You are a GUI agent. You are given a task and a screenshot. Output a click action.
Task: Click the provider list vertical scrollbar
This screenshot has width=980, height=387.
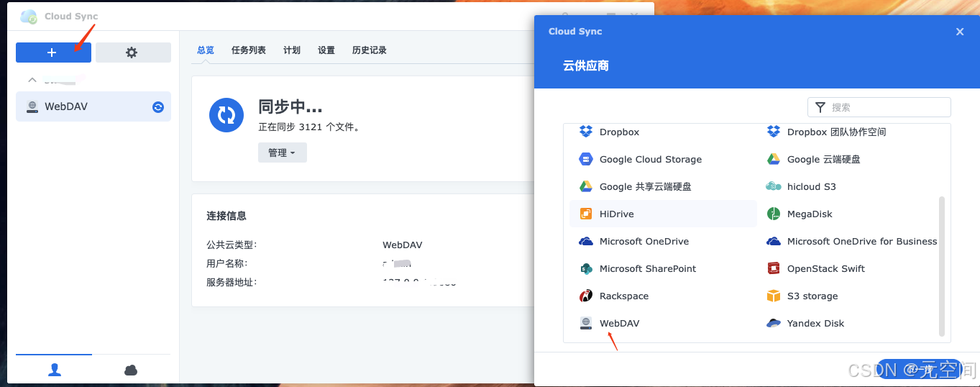coord(942,266)
